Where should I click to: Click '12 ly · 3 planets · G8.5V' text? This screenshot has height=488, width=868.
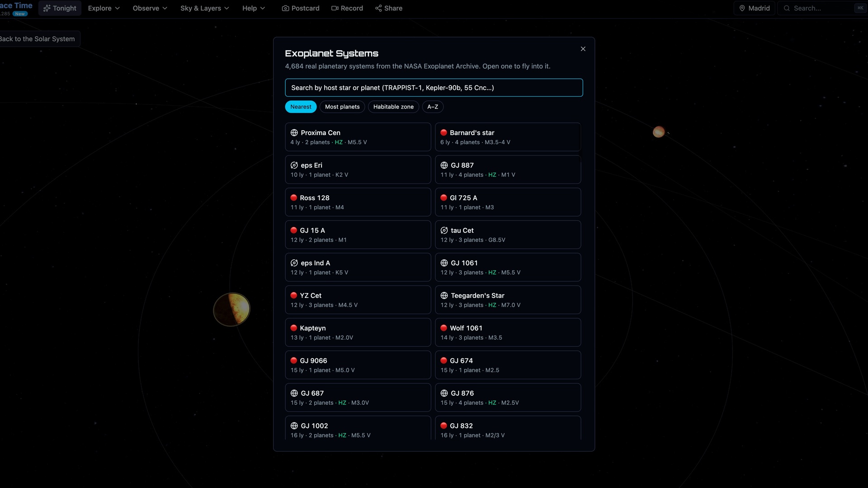473,240
